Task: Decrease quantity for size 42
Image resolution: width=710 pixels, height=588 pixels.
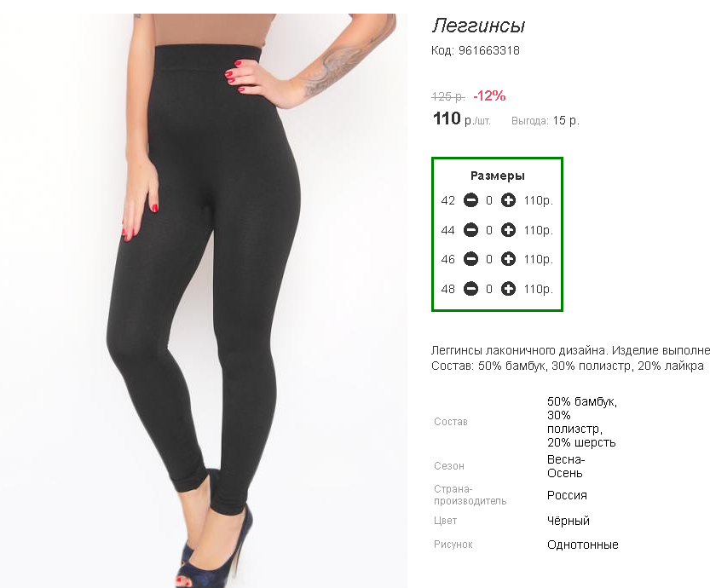Action: (470, 200)
